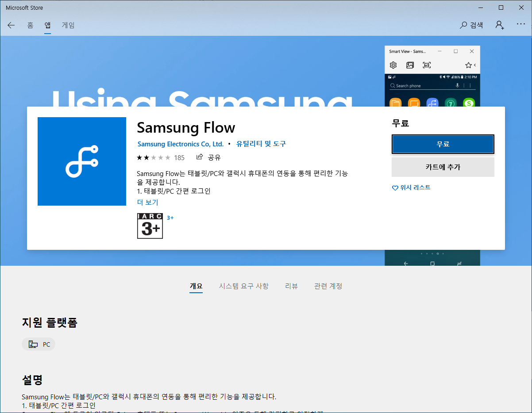Open the more options ellipsis menu

point(521,24)
